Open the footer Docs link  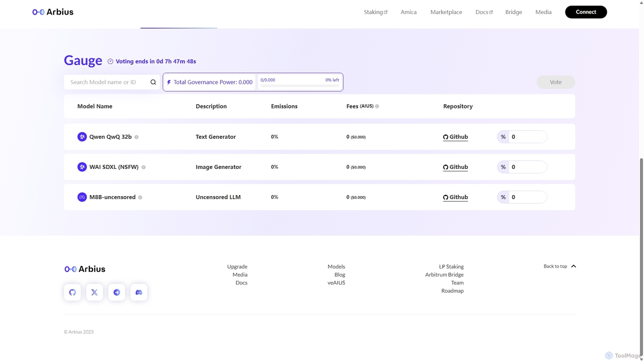pyautogui.click(x=242, y=283)
